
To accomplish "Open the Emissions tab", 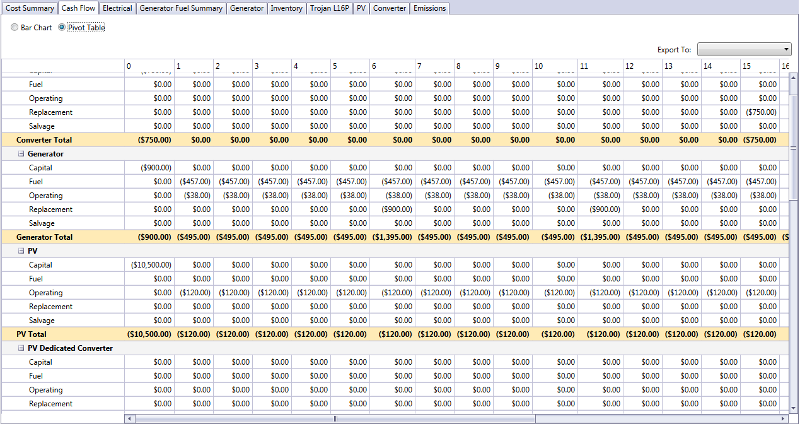I will click(x=430, y=8).
